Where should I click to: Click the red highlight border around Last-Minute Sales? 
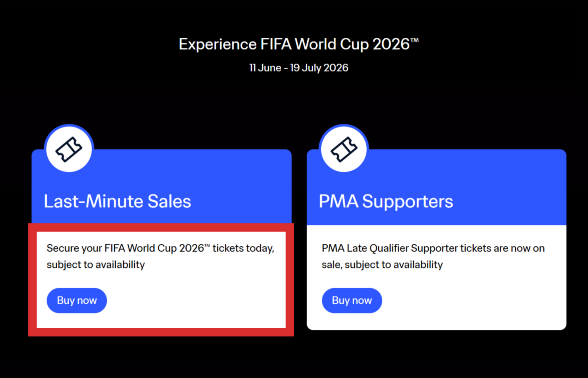click(161, 332)
